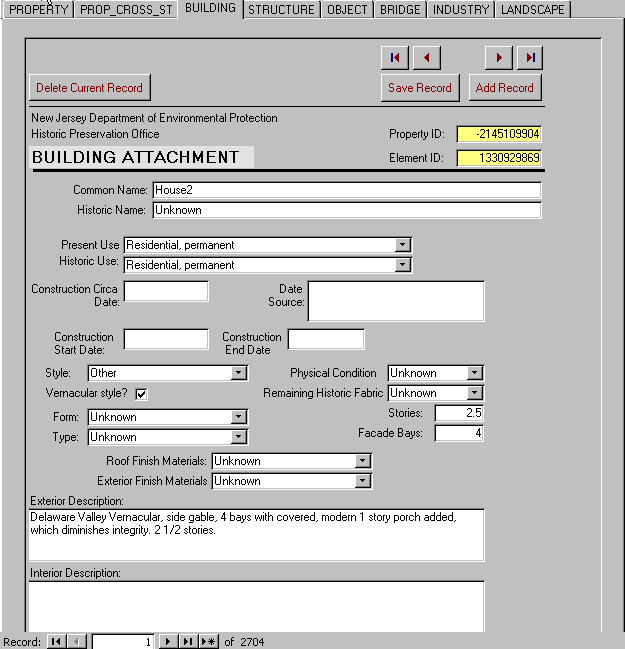The image size is (625, 649).
Task: Click previous record button in bottom record bar
Action: (x=77, y=642)
